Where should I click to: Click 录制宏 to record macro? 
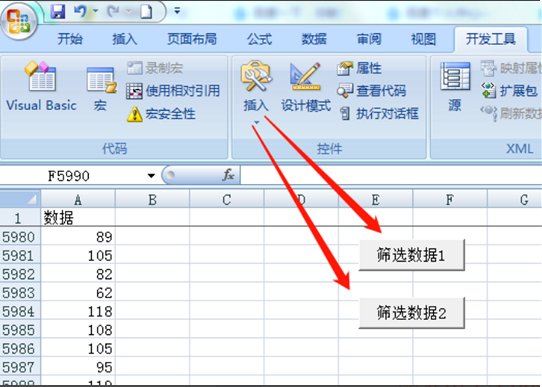tap(155, 68)
